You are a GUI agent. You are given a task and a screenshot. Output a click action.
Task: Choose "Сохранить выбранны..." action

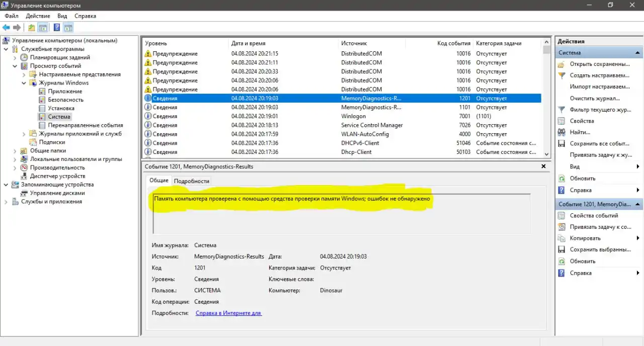tap(600, 249)
